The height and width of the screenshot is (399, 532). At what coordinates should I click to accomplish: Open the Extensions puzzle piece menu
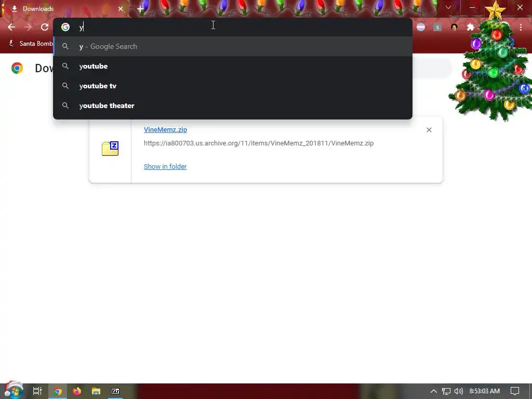pos(471,27)
